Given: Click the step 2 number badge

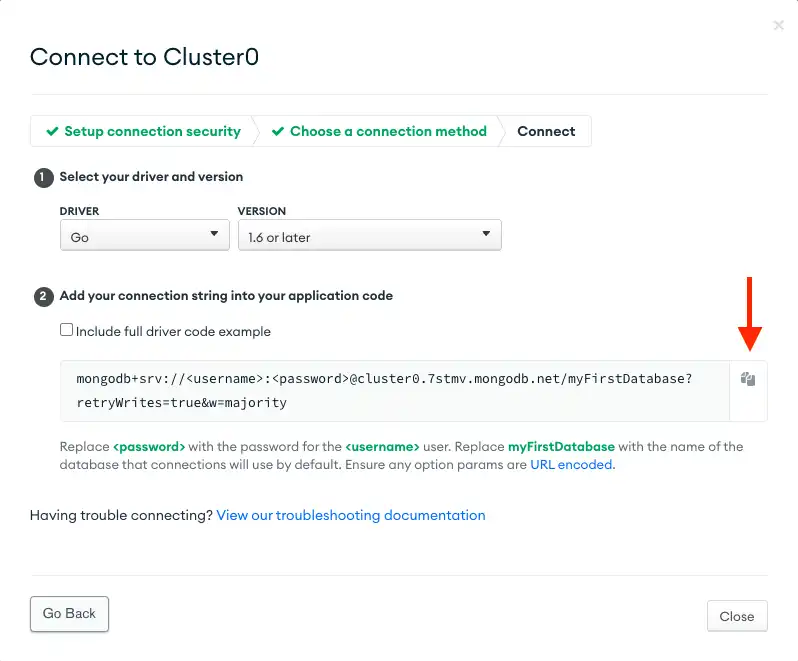Looking at the screenshot, I should (x=43, y=296).
